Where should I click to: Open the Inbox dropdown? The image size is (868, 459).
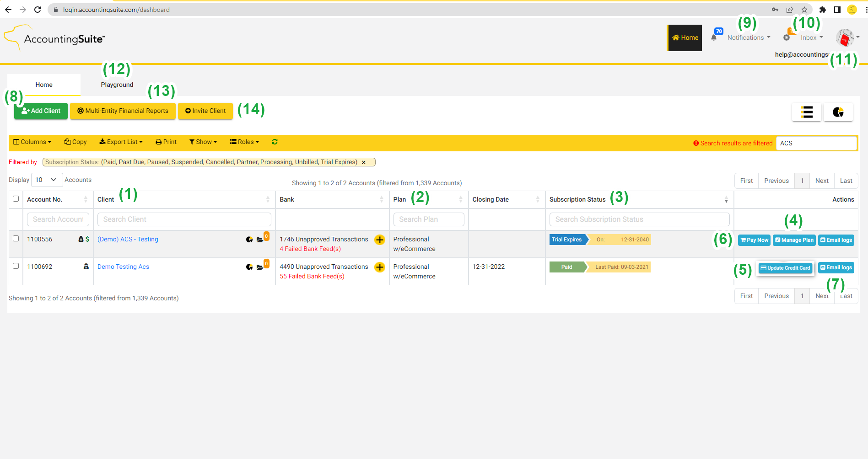[812, 37]
